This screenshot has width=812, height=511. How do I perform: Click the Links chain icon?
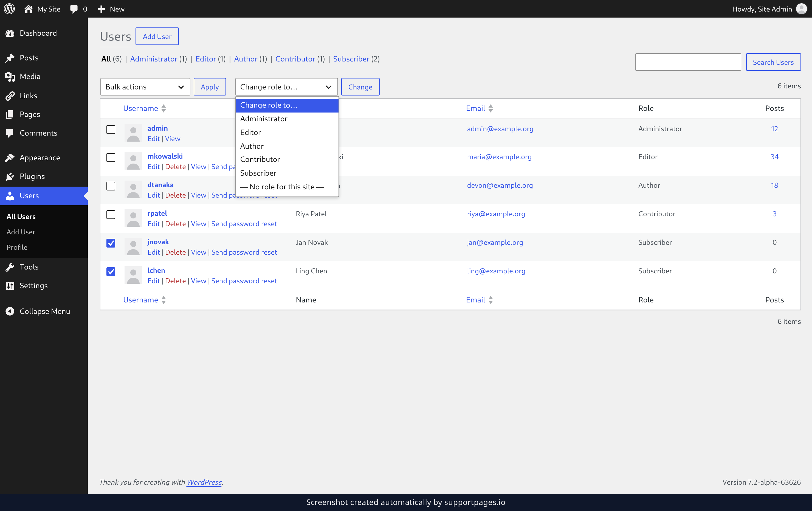[x=10, y=96]
